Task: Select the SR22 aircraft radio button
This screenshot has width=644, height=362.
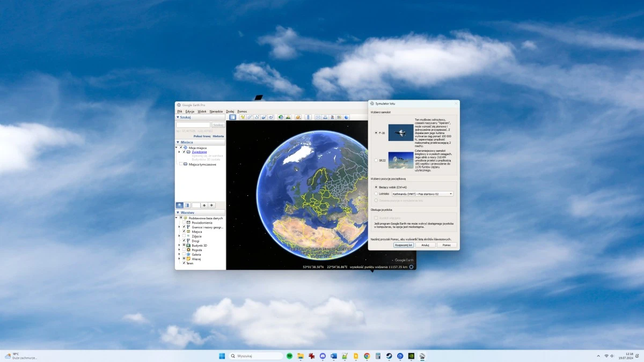Action: (x=376, y=160)
